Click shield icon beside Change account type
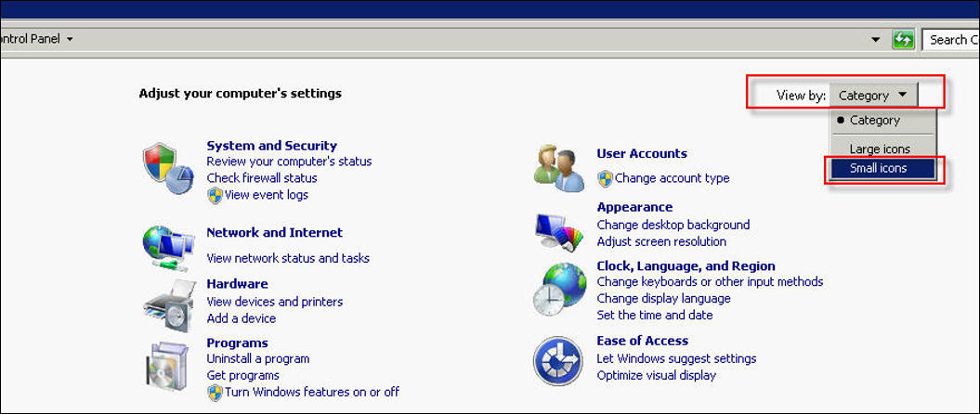Viewport: 980px width, 414px height. pos(605,178)
